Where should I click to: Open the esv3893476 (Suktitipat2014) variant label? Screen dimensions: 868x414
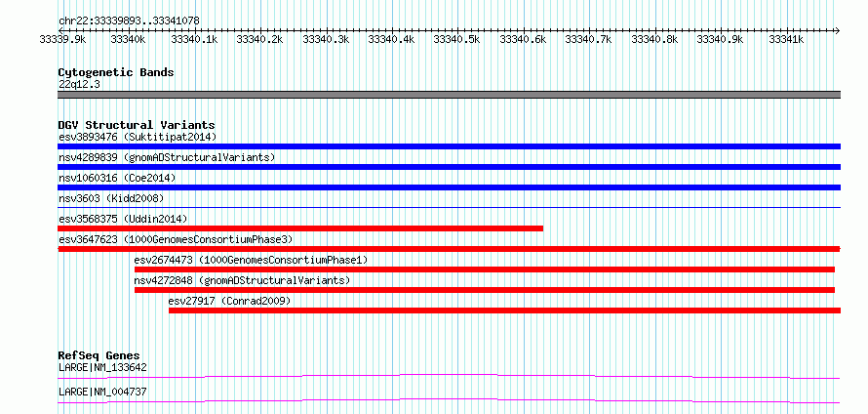pyautogui.click(x=138, y=137)
